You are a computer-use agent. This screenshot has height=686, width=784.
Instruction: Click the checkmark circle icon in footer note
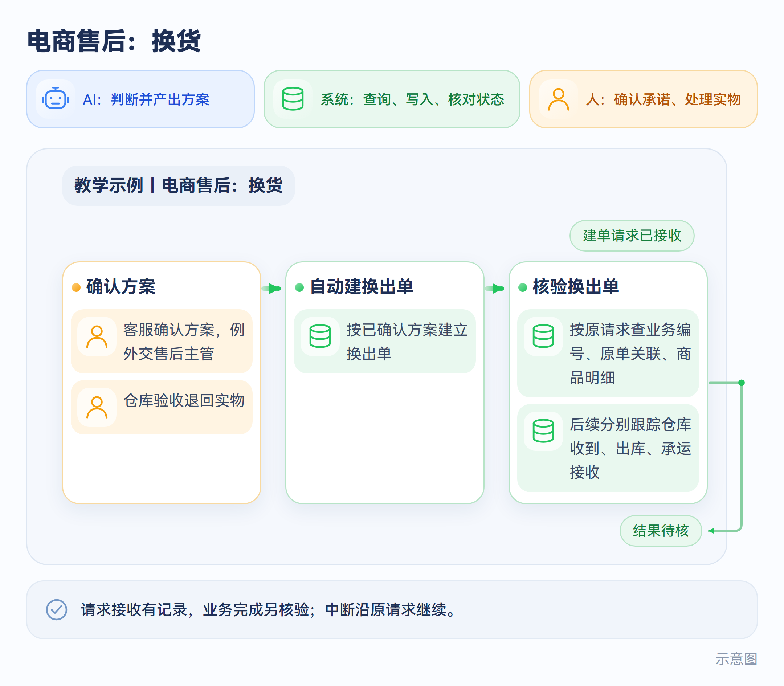(x=57, y=609)
